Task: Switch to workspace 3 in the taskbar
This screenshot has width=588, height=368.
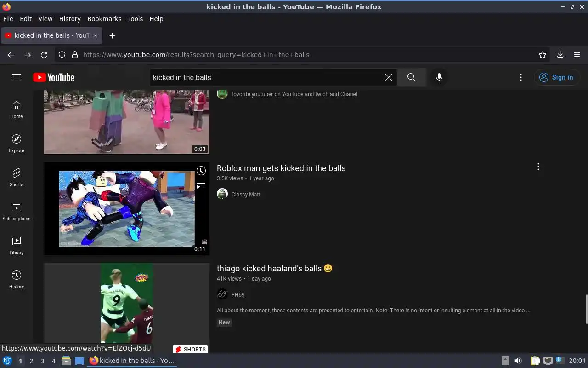Action: [42, 361]
